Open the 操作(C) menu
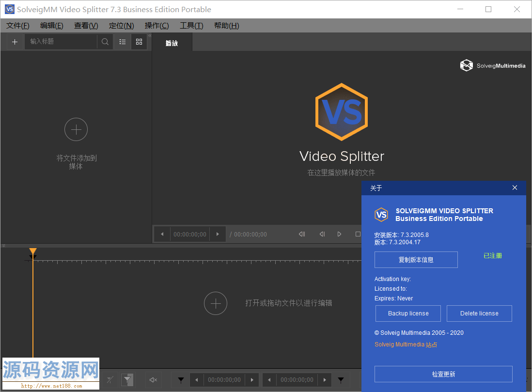The width and height of the screenshot is (532, 392). pyautogui.click(x=157, y=26)
